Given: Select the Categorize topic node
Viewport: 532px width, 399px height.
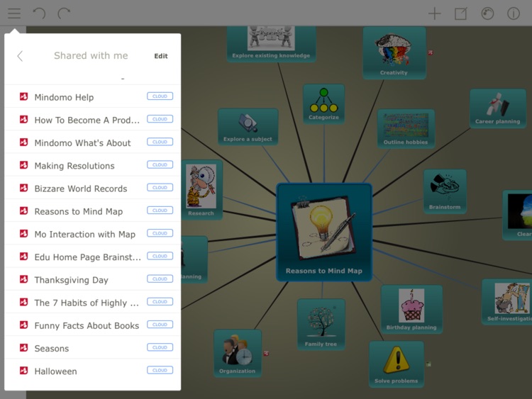Looking at the screenshot, I should pyautogui.click(x=323, y=104).
